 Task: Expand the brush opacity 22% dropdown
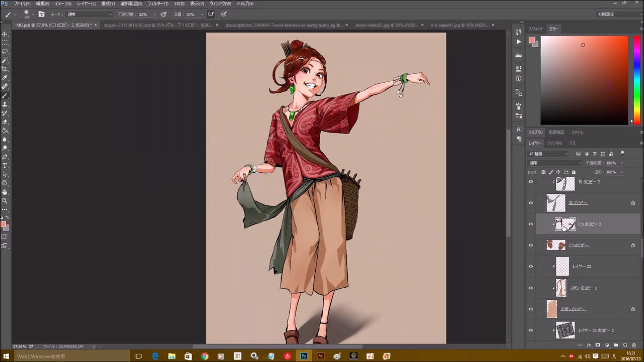(154, 14)
